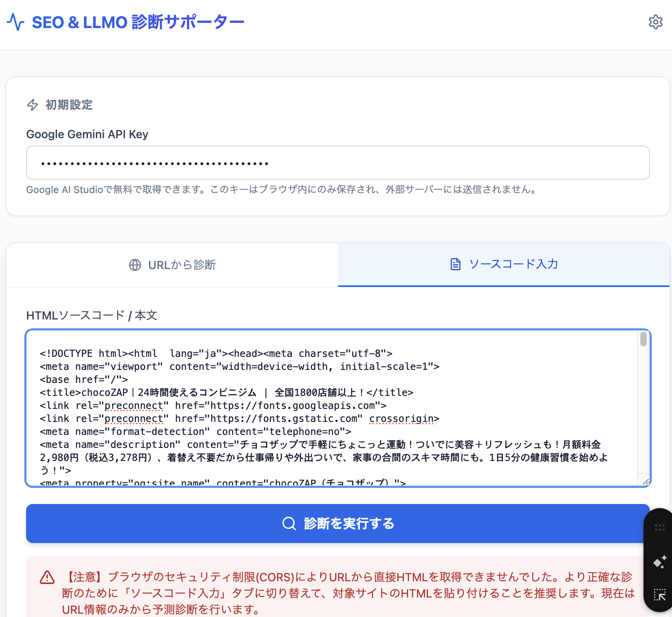The image size is (672, 617).
Task: Click the Google Gemini API Key field
Action: [338, 162]
